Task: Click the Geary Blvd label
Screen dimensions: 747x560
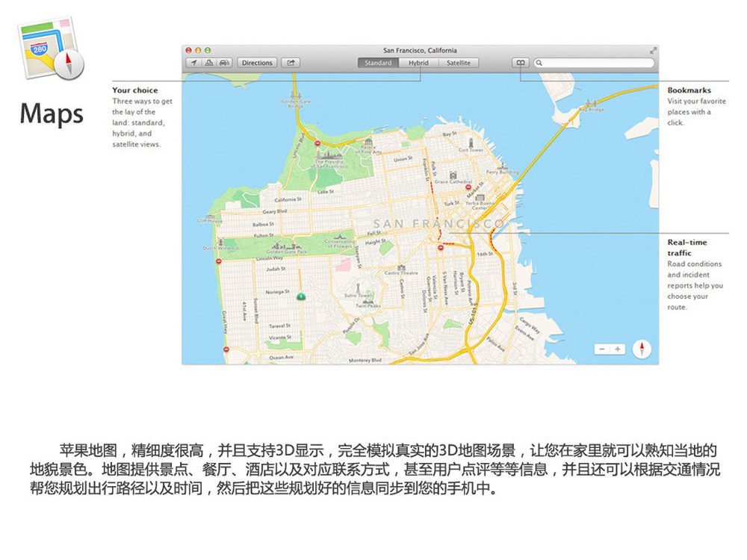Action: pos(274,211)
